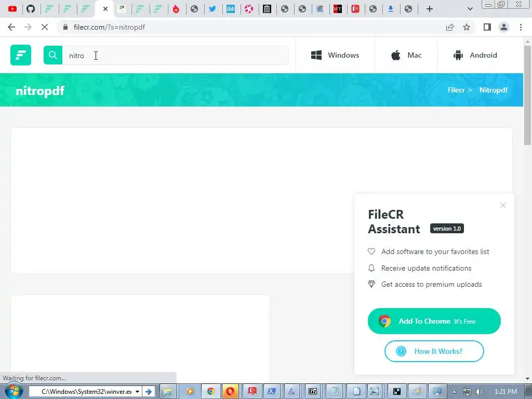The image size is (532, 399).
Task: Switch to the GitHub browser tab
Action: (x=31, y=9)
